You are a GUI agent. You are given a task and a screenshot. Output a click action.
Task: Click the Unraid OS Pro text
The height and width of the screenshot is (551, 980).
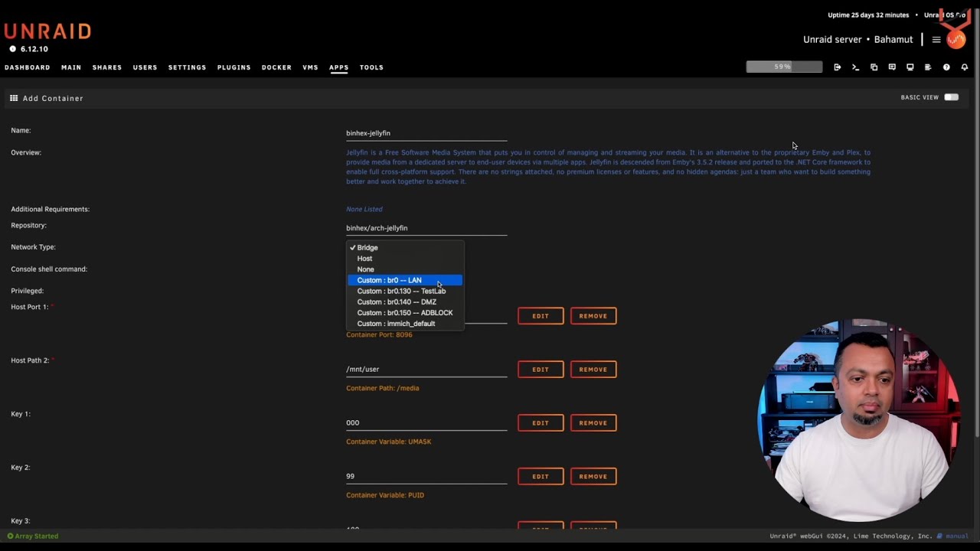coord(945,15)
